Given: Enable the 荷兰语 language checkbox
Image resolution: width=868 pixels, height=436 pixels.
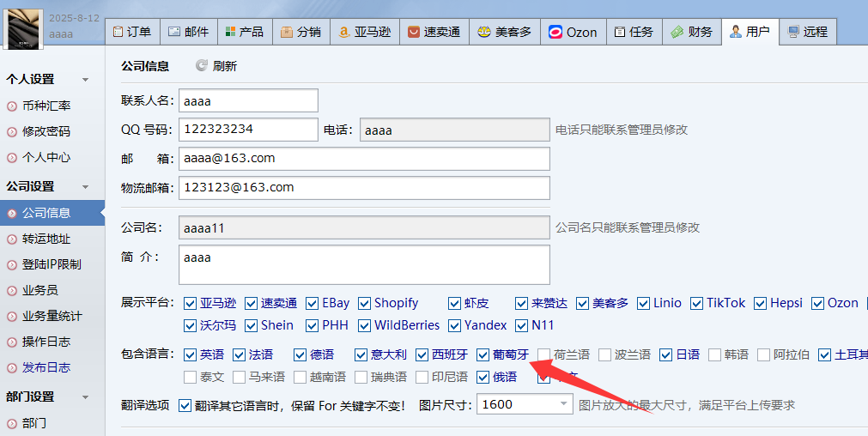Looking at the screenshot, I should (544, 354).
